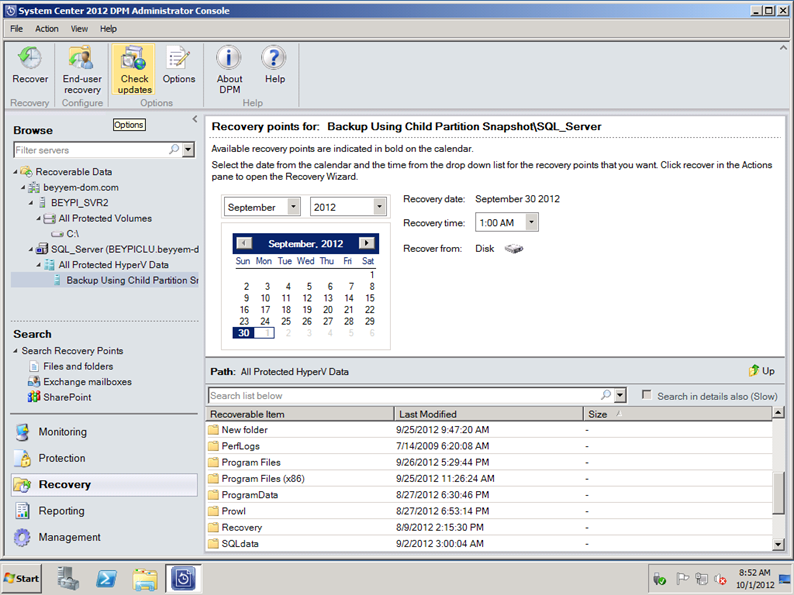Viewport: 794px width, 595px height.
Task: Open the month dropdown showing September
Action: (294, 207)
